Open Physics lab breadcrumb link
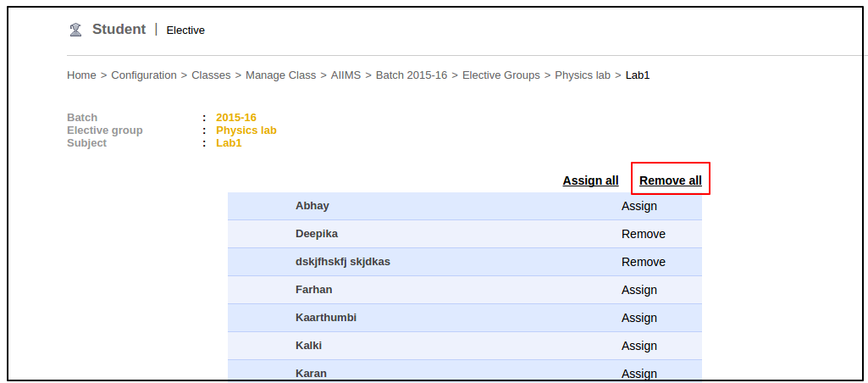This screenshot has width=868, height=383. point(583,75)
